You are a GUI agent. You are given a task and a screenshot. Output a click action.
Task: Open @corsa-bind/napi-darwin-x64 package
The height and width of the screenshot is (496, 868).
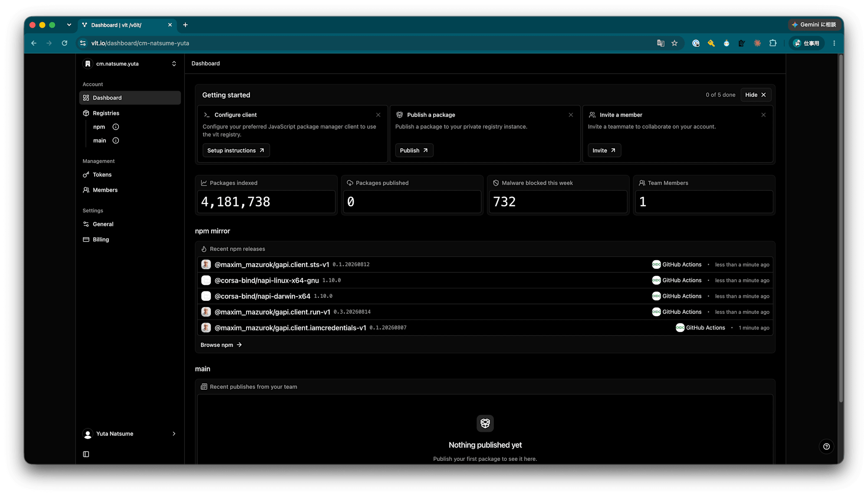tap(262, 296)
